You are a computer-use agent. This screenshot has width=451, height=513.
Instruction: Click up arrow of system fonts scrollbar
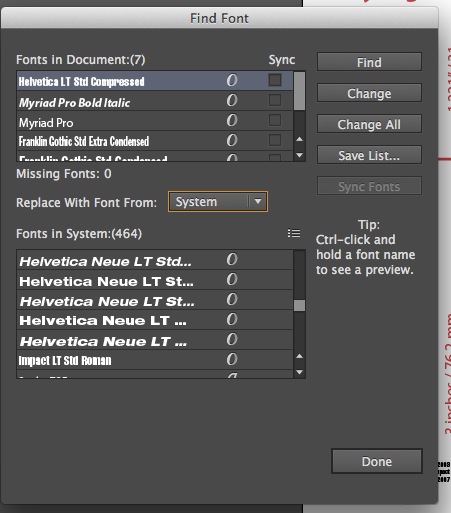[x=300, y=356]
